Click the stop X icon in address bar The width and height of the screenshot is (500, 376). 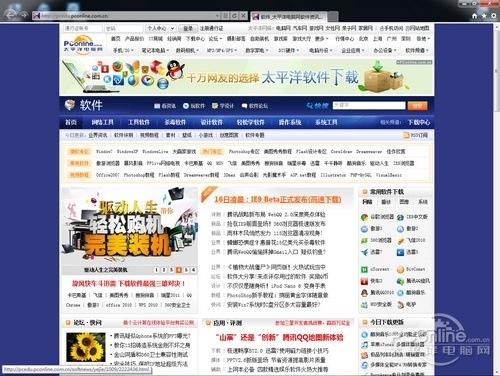point(244,16)
